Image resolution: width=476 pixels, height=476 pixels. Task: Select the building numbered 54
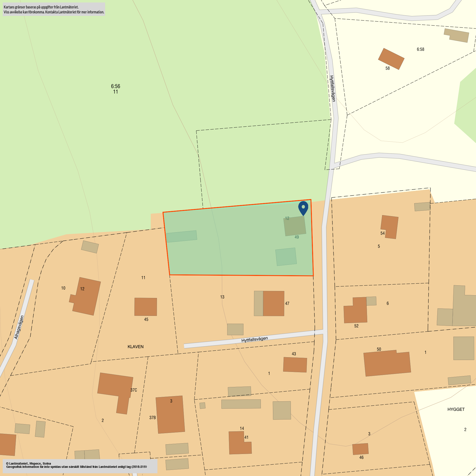click(390, 226)
